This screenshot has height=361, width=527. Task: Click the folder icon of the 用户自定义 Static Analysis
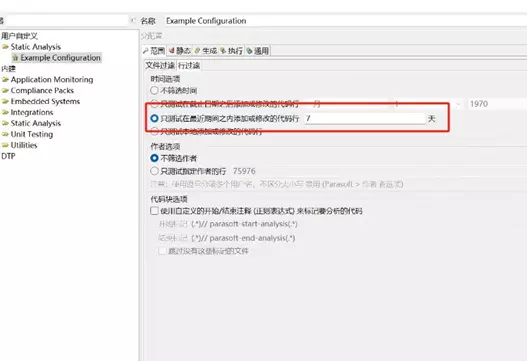coord(5,47)
